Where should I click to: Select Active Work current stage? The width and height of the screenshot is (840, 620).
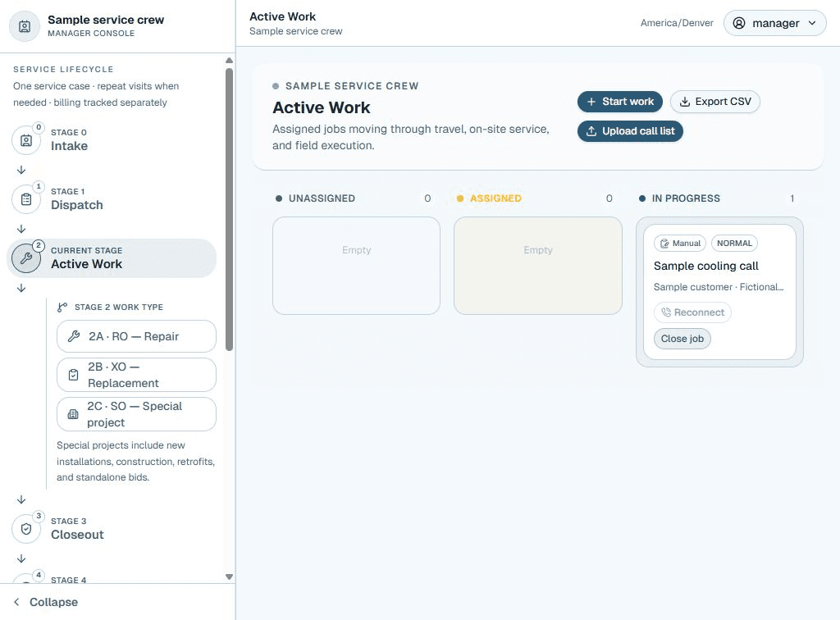pyautogui.click(x=112, y=258)
